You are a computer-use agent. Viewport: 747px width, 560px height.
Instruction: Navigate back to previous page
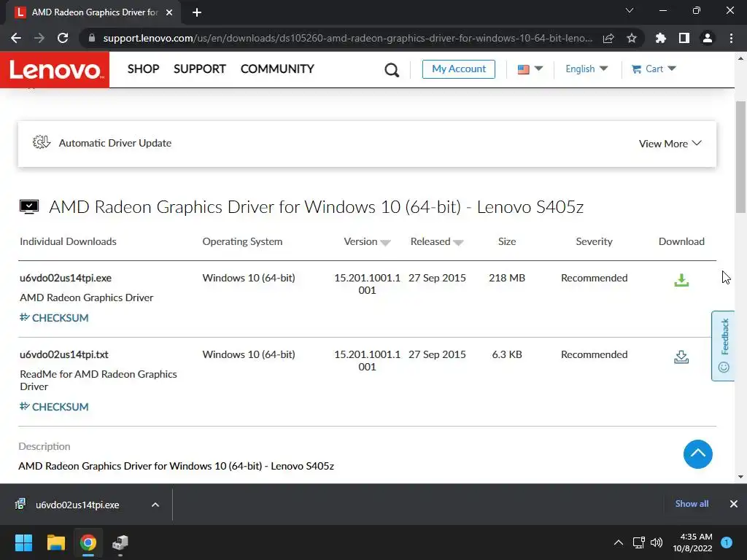pos(16,38)
